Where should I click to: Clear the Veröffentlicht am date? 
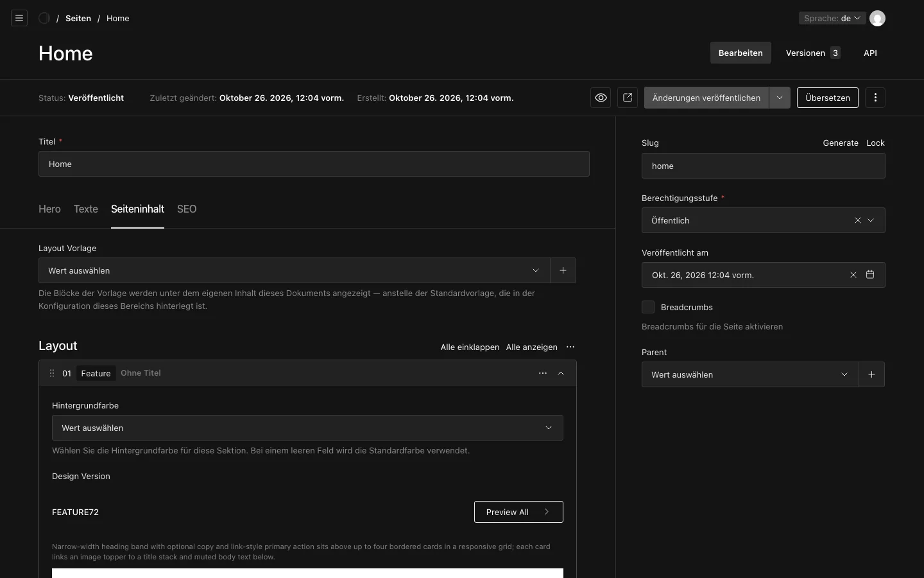(x=853, y=275)
